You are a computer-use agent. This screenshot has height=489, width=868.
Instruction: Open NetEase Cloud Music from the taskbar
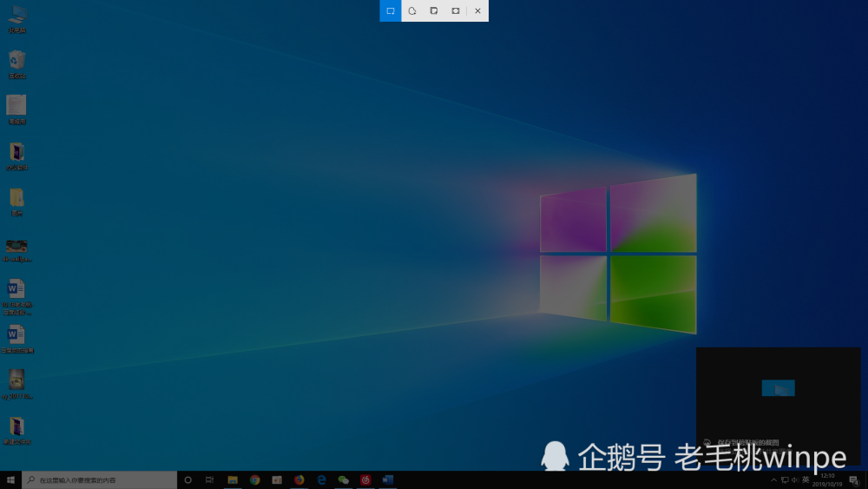[x=365, y=480]
